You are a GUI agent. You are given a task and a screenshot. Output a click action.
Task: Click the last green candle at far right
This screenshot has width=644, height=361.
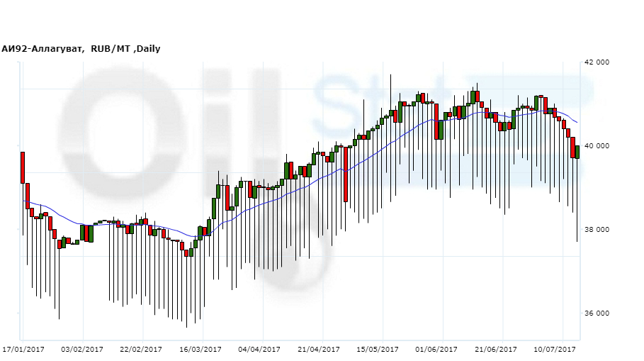click(x=577, y=151)
